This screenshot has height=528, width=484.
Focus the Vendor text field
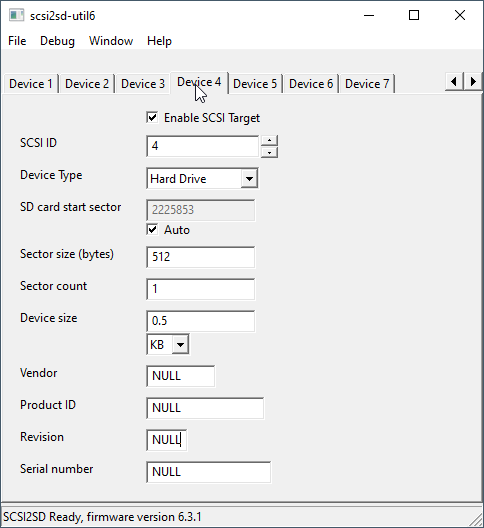[x=181, y=376]
